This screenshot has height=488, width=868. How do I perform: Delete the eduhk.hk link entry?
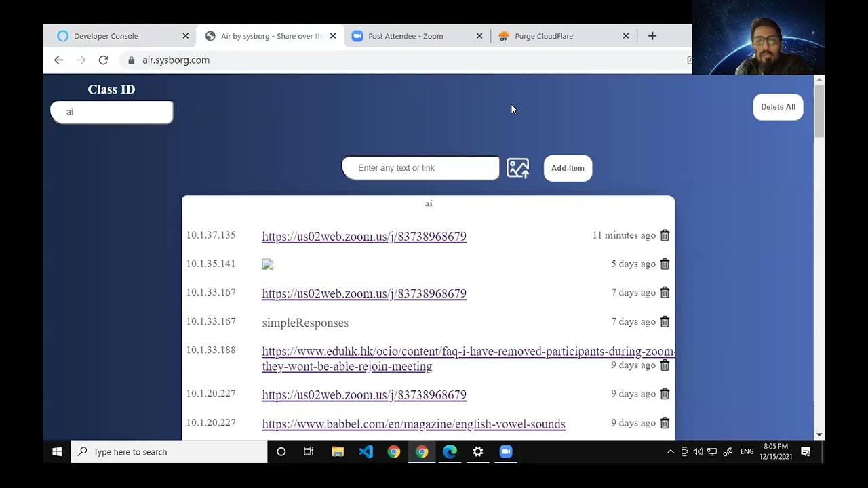[665, 365]
